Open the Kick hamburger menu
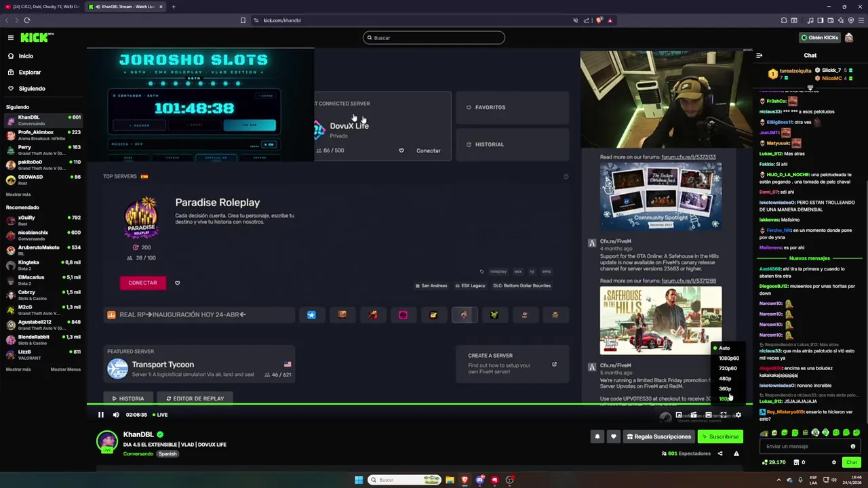This screenshot has height=488, width=868. click(11, 38)
